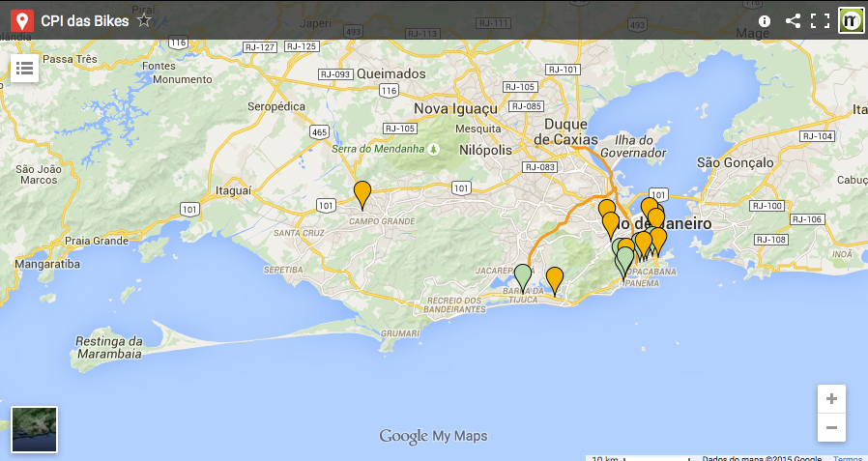The width and height of the screenshot is (868, 461).
Task: Switch to satellite view thumbnail
Action: point(35,429)
